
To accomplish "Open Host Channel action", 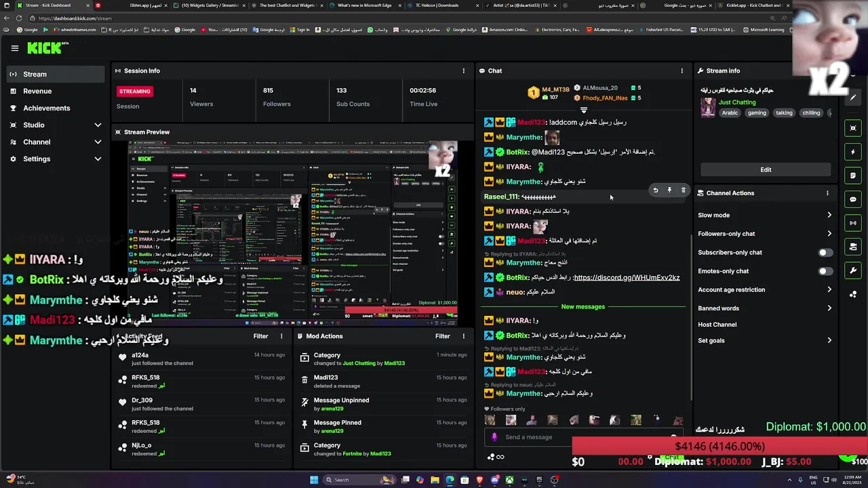I will click(717, 325).
